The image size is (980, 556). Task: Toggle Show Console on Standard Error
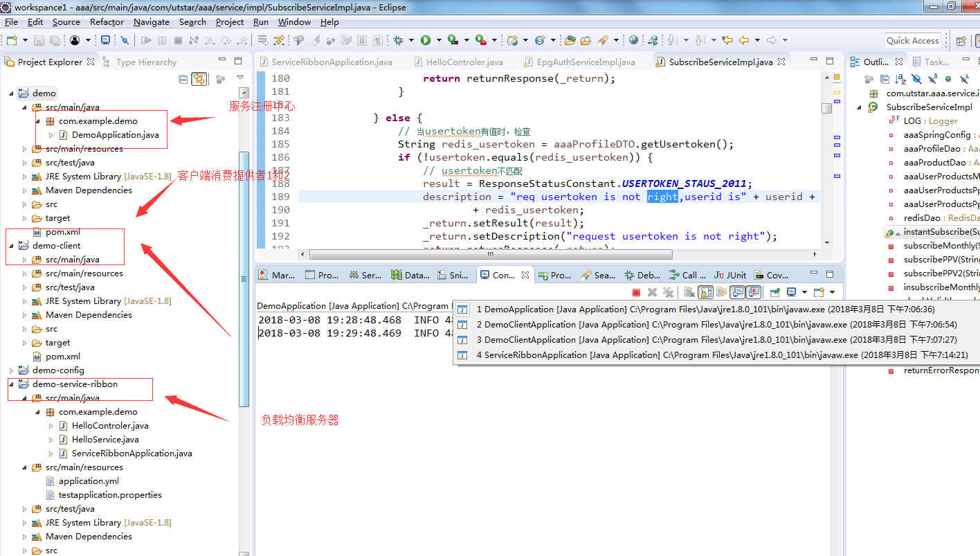click(x=753, y=292)
